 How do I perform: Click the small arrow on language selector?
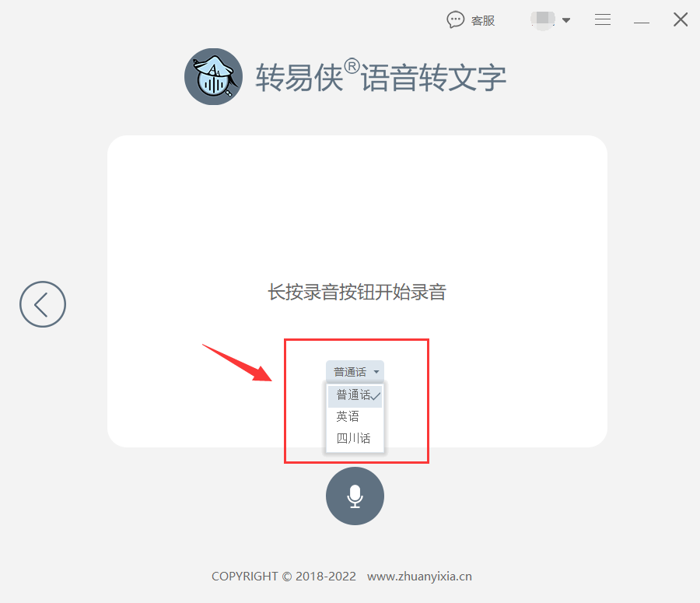(x=376, y=372)
